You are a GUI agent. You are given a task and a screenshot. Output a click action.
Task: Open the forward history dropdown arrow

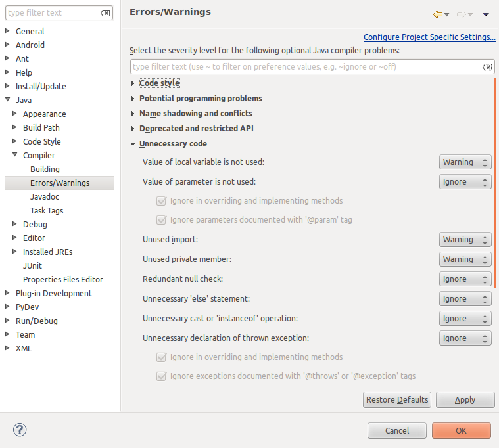click(470, 15)
